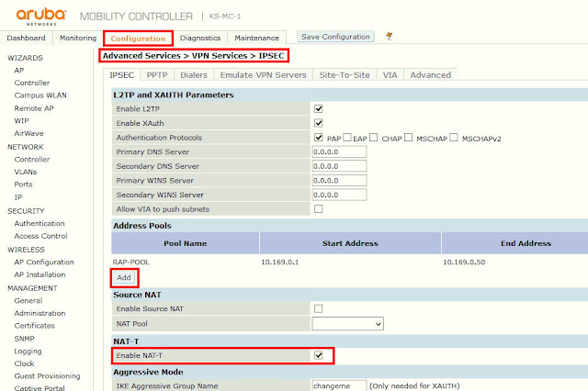Image resolution: width=588 pixels, height=391 pixels.
Task: Click Add under Address Pools
Action: tap(124, 277)
